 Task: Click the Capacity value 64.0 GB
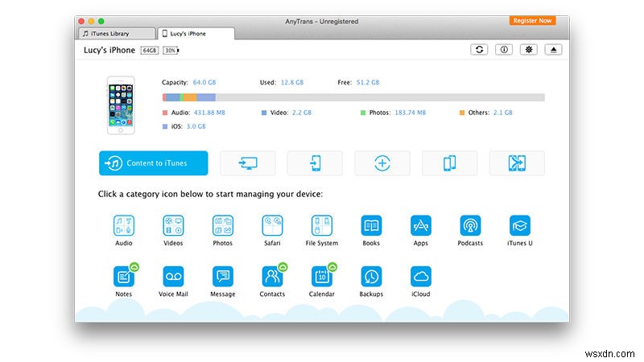click(204, 82)
